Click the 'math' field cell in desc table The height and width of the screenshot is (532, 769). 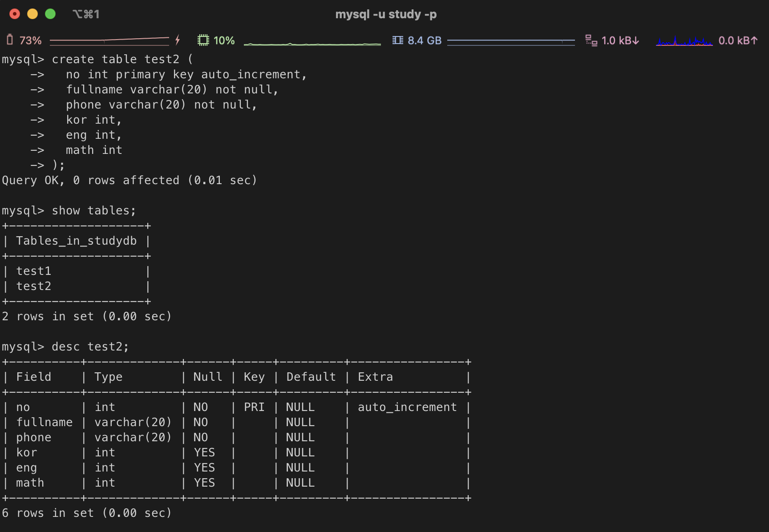[30, 483]
